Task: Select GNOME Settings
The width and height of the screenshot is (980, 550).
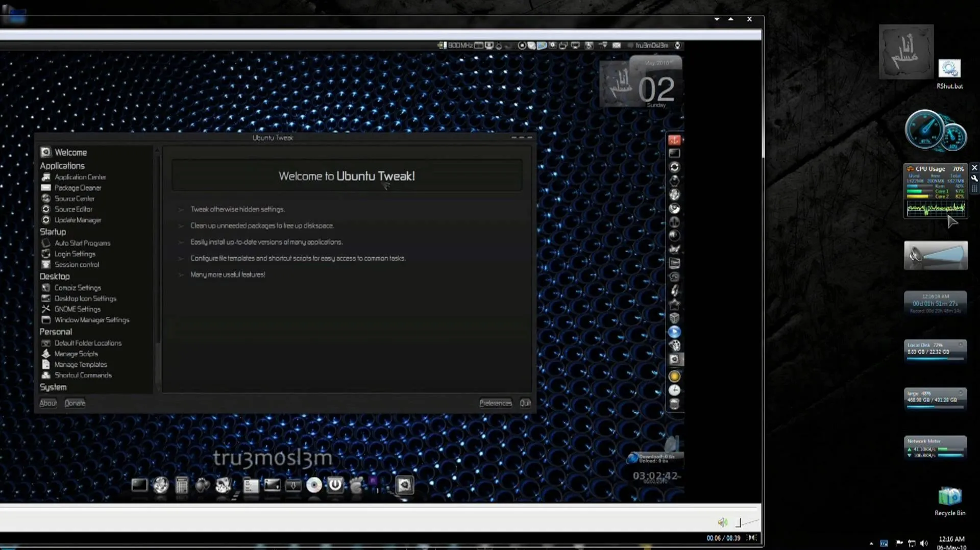Action: click(71, 309)
